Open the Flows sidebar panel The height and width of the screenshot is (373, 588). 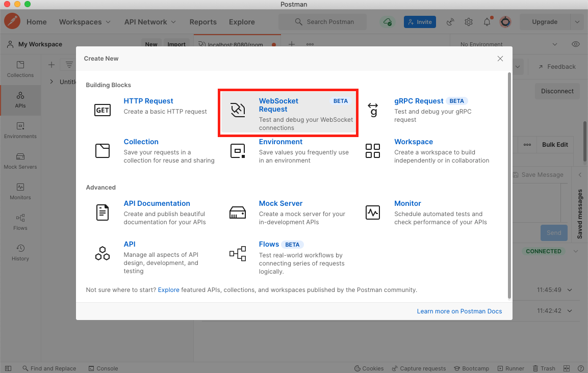click(x=20, y=222)
